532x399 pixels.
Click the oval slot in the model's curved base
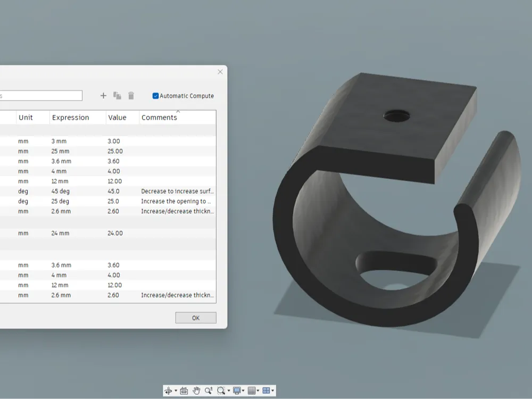(x=396, y=270)
